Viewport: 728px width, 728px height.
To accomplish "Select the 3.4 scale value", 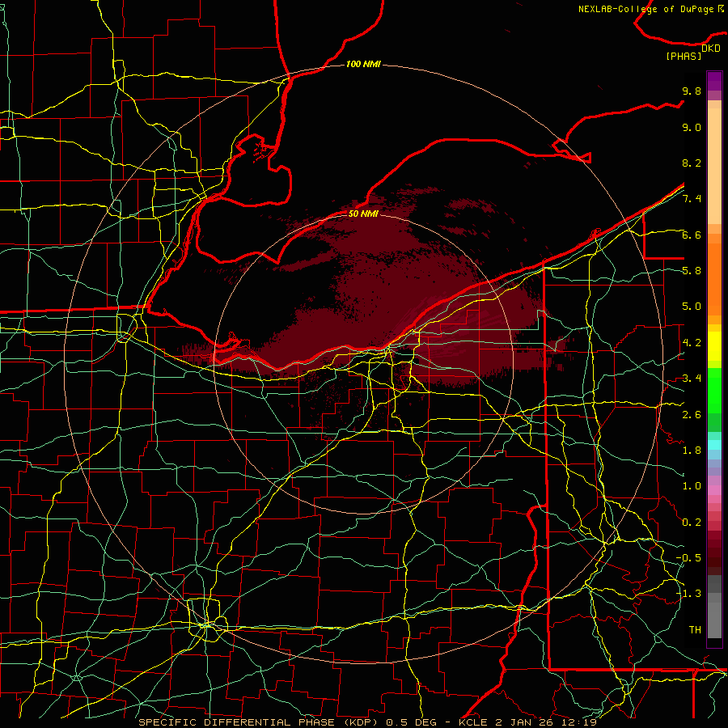I will pyautogui.click(x=692, y=379).
